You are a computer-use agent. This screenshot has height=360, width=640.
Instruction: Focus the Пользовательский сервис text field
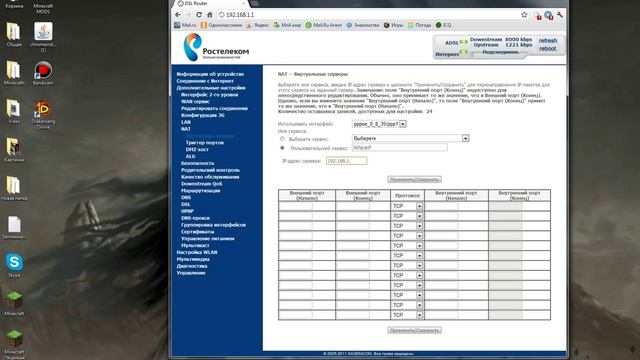point(400,148)
